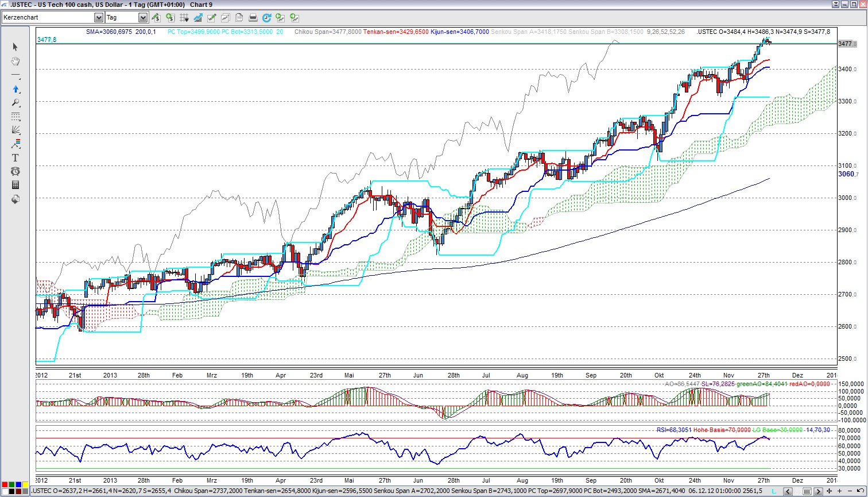868x497 pixels.
Task: Select the arrow pointer tool
Action: (x=15, y=47)
